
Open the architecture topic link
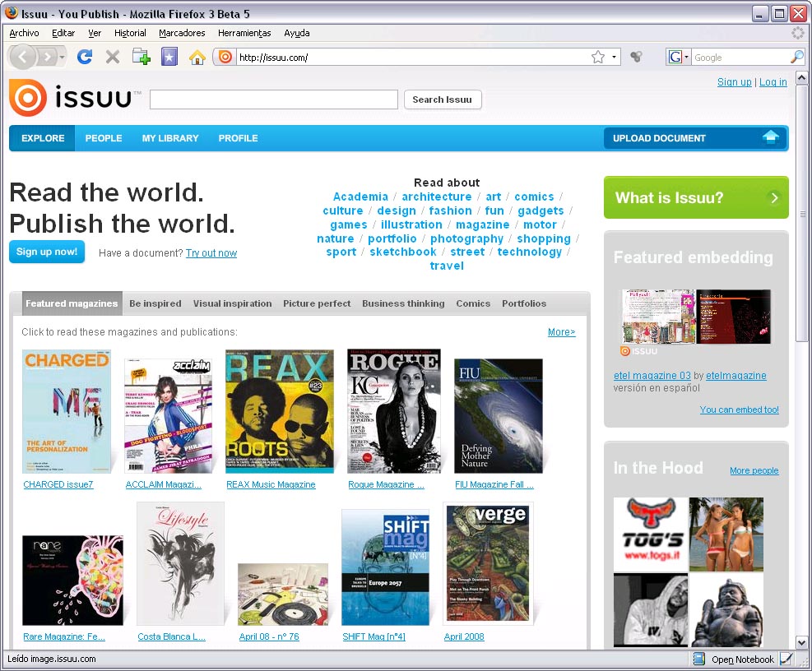click(437, 197)
